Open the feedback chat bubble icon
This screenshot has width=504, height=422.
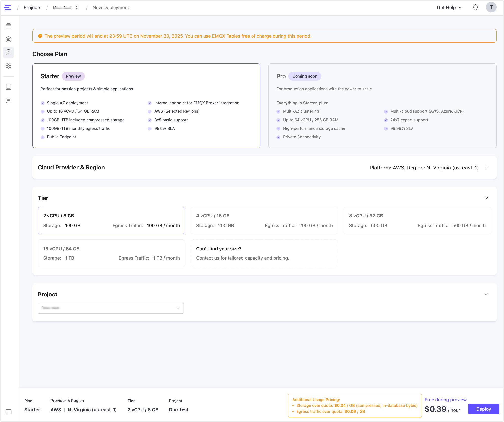[9, 100]
